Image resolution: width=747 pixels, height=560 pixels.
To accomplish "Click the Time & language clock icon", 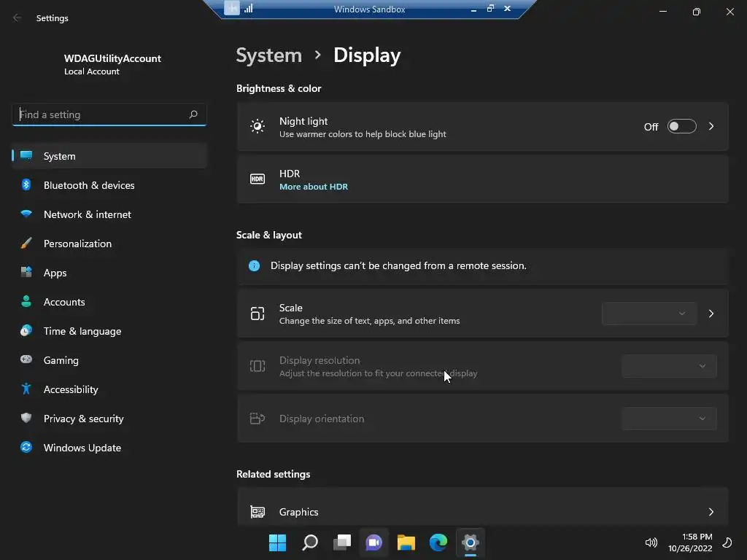I will (x=26, y=330).
